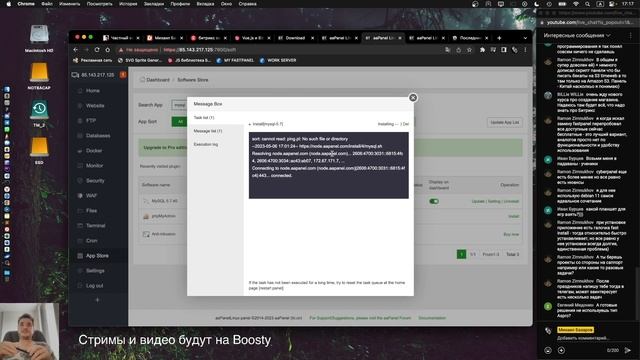Click the Terminal sidebar icon
Viewport: 640px width, 360px height.
tap(80, 226)
